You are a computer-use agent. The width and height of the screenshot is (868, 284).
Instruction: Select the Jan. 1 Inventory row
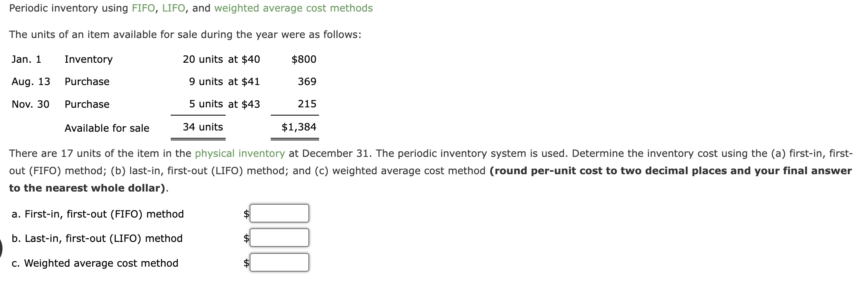(165, 59)
